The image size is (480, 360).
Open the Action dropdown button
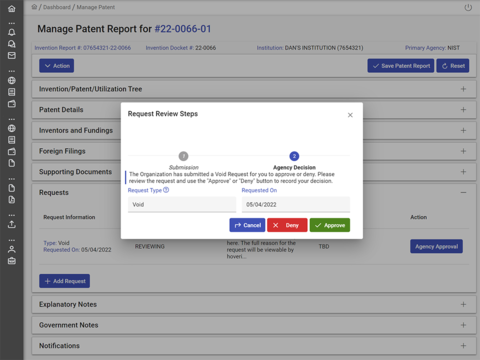[x=57, y=66]
